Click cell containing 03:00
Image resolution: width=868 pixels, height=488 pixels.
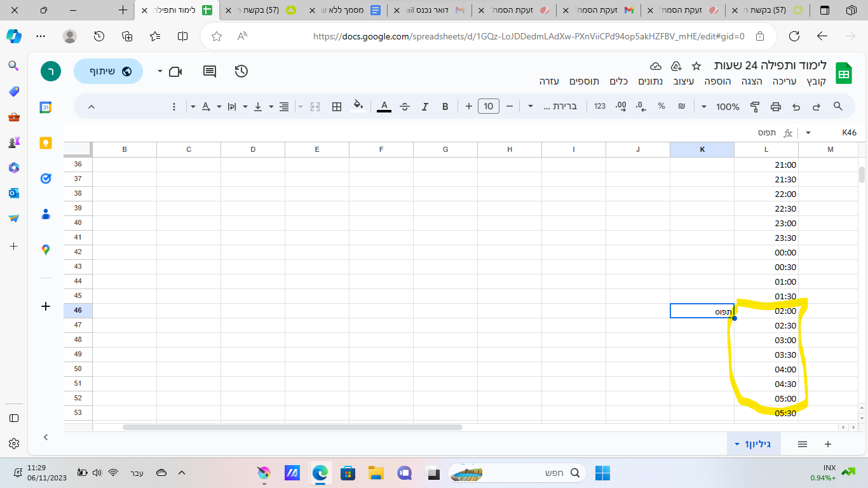point(766,340)
